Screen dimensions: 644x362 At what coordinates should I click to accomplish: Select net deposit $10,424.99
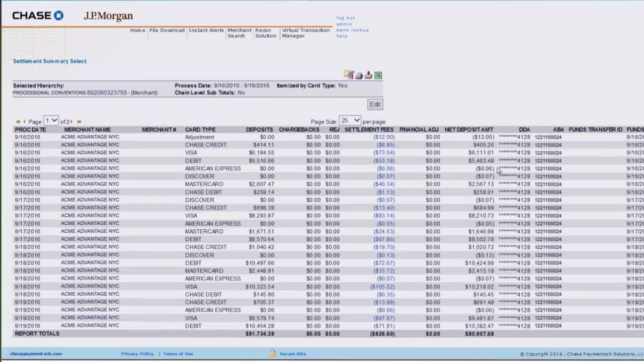[x=479, y=263]
